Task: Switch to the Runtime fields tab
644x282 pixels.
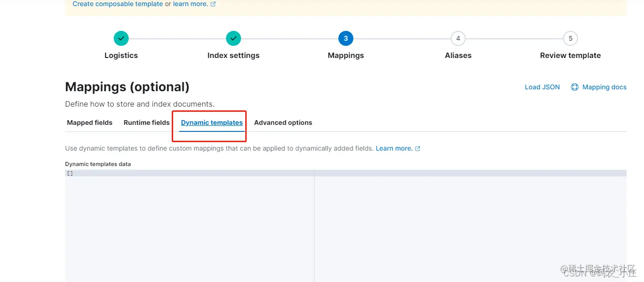Action: coord(146,123)
